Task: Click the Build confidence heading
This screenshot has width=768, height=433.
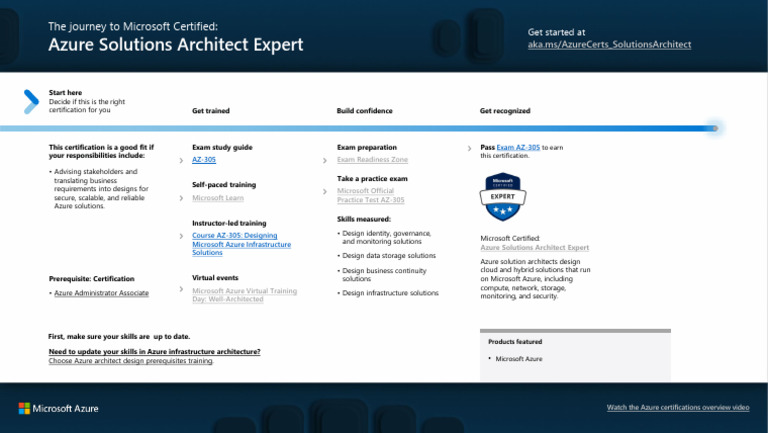Action: point(364,111)
